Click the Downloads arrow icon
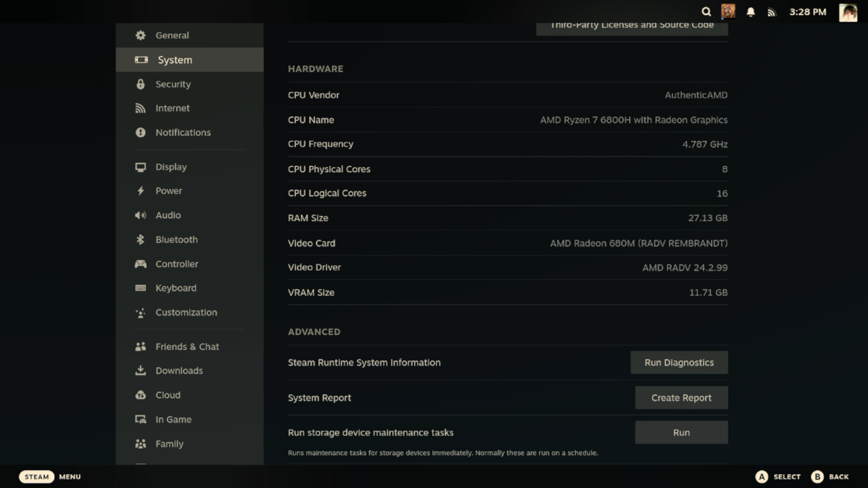The height and width of the screenshot is (488, 868). (x=141, y=371)
